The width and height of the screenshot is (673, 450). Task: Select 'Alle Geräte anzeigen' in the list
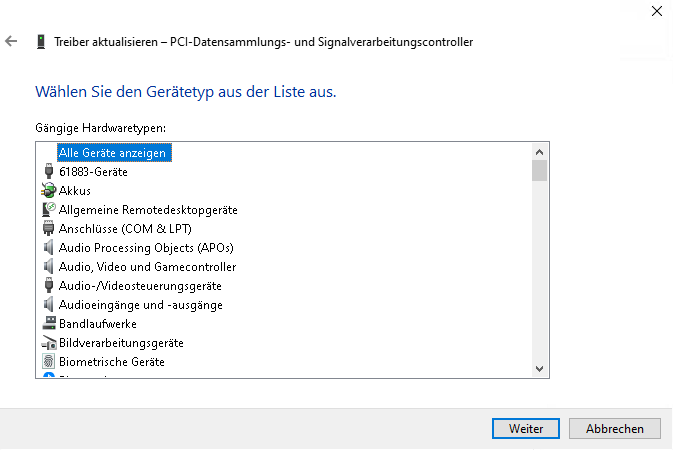[114, 153]
